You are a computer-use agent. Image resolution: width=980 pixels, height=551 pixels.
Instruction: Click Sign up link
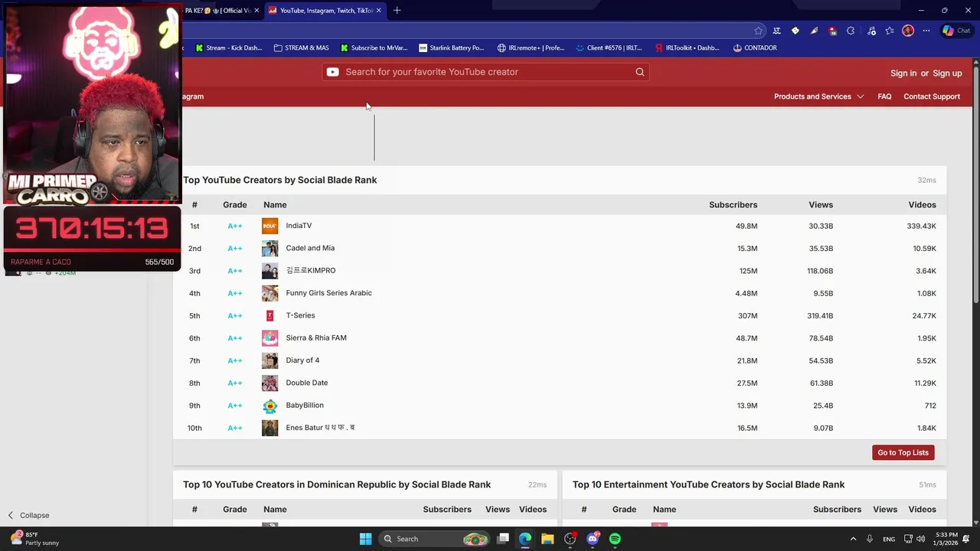pos(947,73)
